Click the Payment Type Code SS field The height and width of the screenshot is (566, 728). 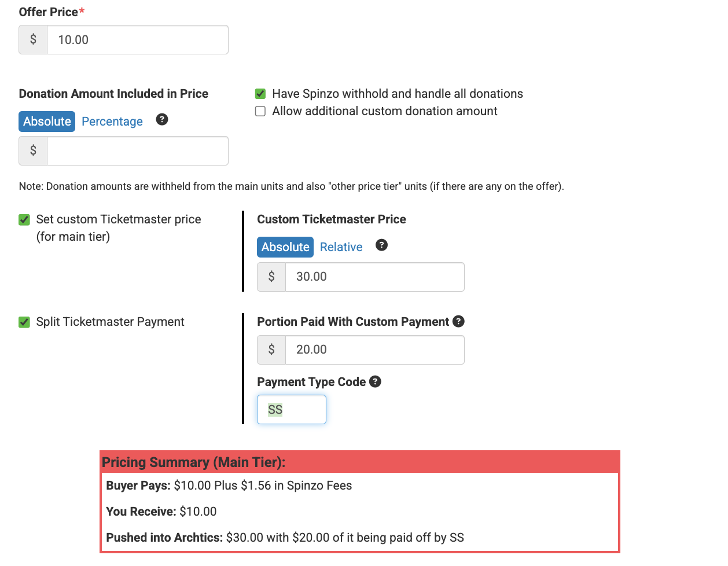pyautogui.click(x=292, y=410)
